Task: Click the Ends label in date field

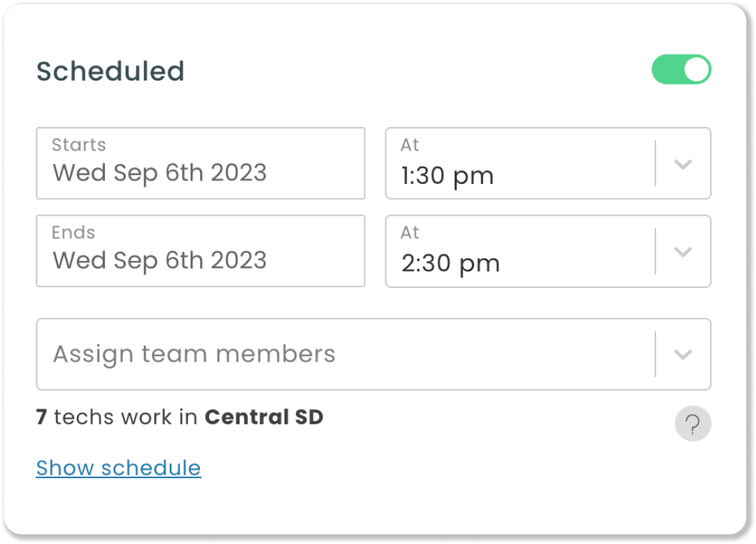Action: (x=73, y=232)
